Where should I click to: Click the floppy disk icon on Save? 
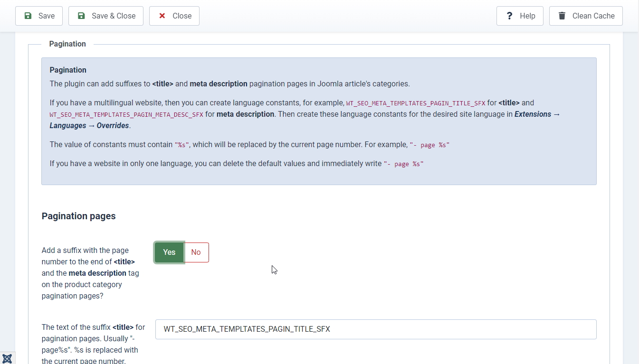28,16
